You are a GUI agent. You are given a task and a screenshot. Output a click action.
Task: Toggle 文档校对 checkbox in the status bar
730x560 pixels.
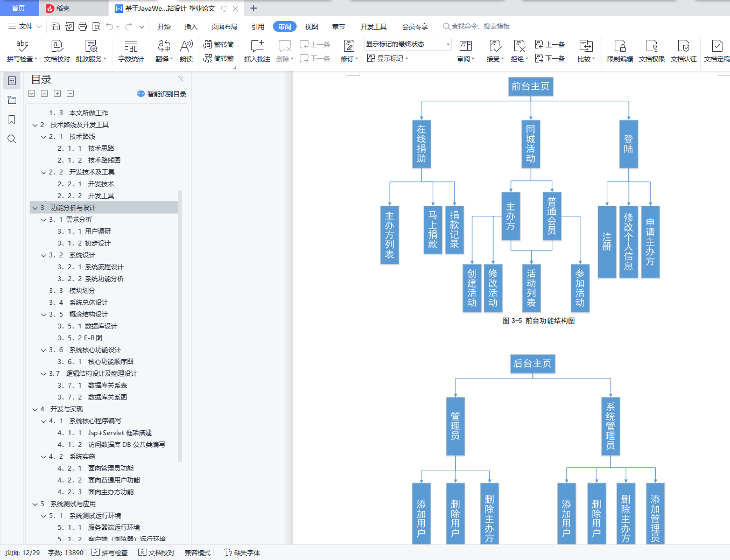tap(157, 552)
